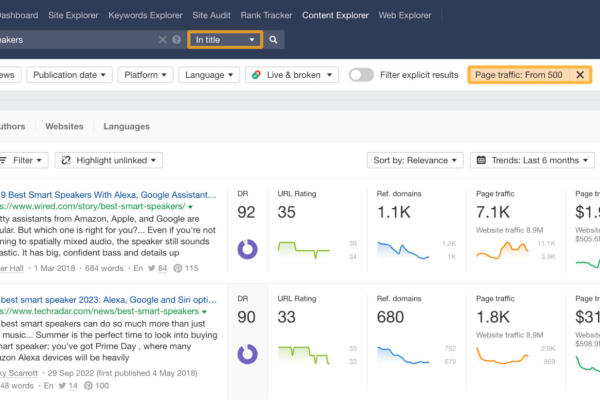Image resolution: width=600 pixels, height=400 pixels.
Task: Open Trends: Last 6 months dropdown
Action: 532,160
